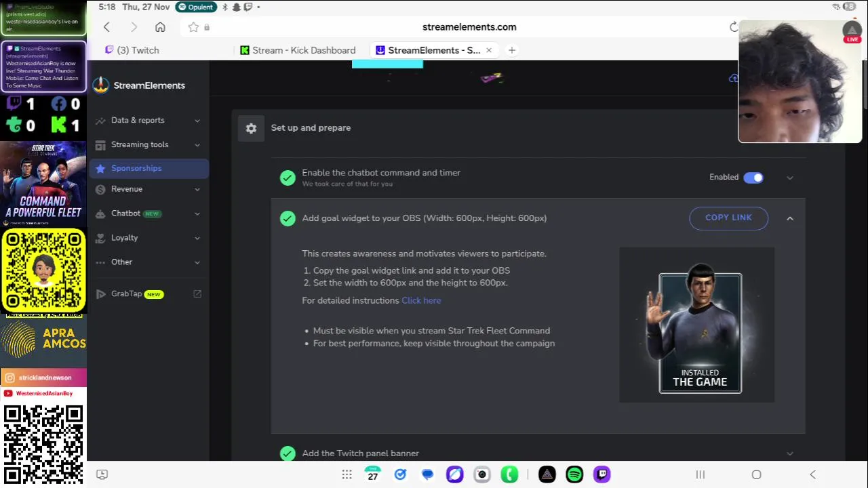This screenshot has height=488, width=868.
Task: Open the Spotify app in taskbar
Action: [574, 474]
